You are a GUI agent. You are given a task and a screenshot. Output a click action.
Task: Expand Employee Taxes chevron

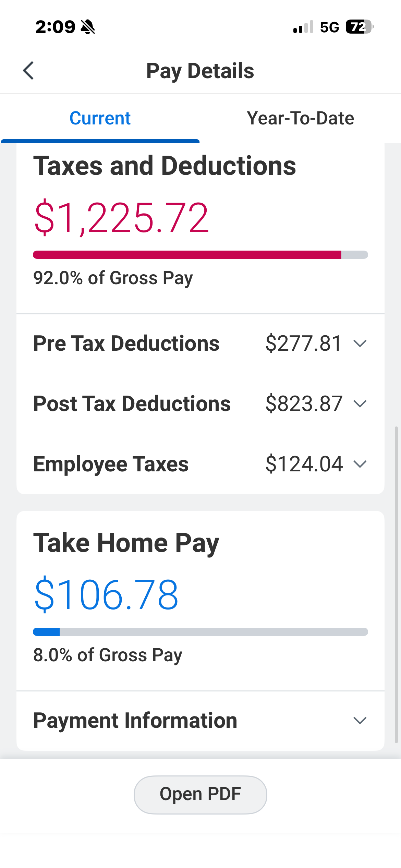360,464
